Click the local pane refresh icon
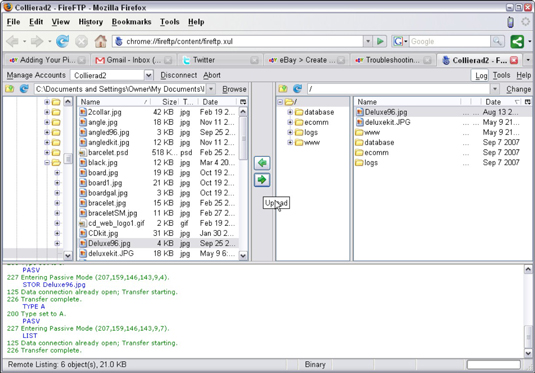The image size is (535, 373). 24,89
